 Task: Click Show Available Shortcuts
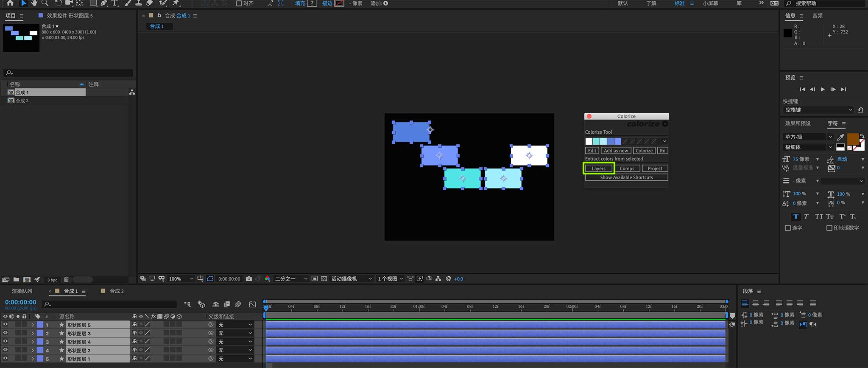(x=626, y=177)
